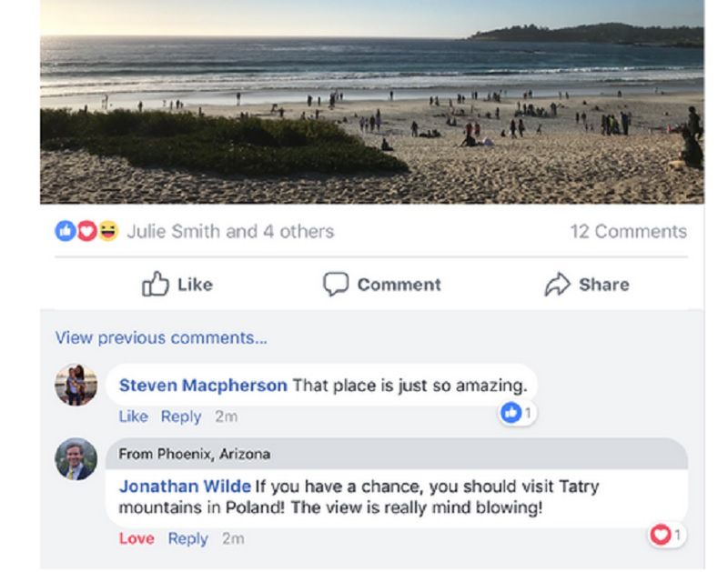Click Jonathan Wilde's profile picture
The width and height of the screenshot is (728, 572).
point(76,459)
